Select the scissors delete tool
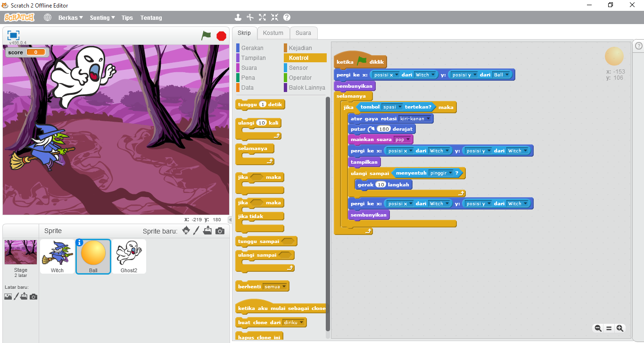Image resolution: width=644 pixels, height=343 pixels. (x=250, y=17)
